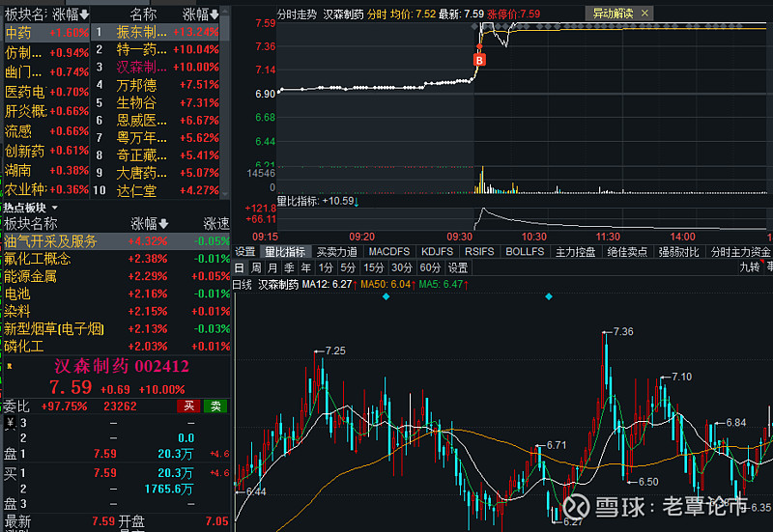Select the 电池 hot sector row
Image resolution: width=773 pixels, height=532 pixels.
coord(116,294)
